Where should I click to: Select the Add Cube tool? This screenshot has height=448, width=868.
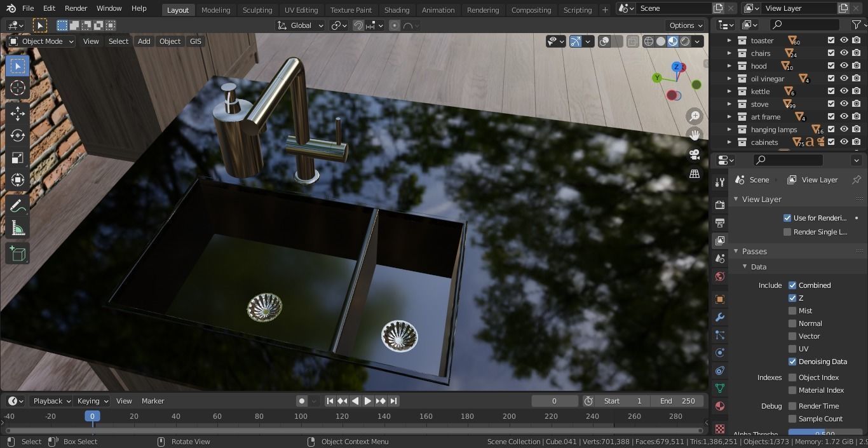click(x=18, y=254)
